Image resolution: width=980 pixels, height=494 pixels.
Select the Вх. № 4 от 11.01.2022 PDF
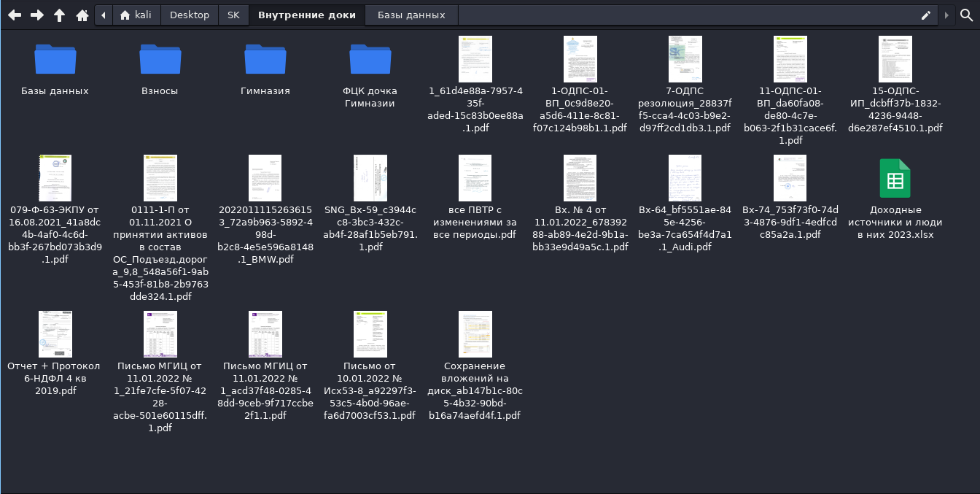pos(580,178)
